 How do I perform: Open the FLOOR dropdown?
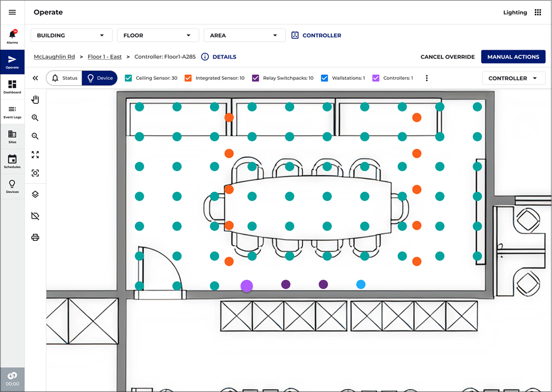(x=158, y=35)
